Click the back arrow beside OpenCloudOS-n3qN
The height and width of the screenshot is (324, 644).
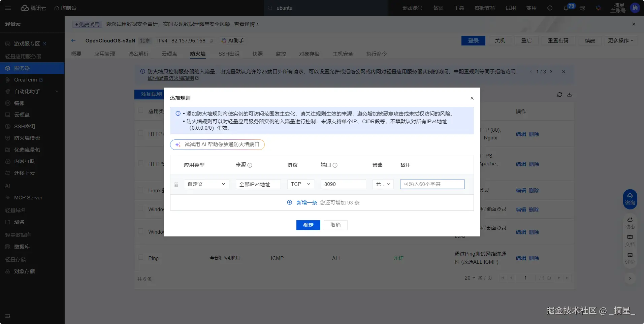73,41
